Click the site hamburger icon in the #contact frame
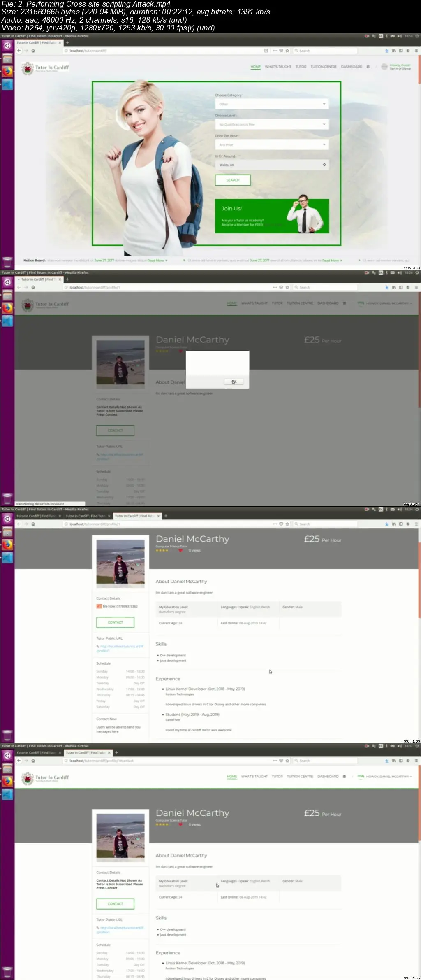 tap(345, 777)
